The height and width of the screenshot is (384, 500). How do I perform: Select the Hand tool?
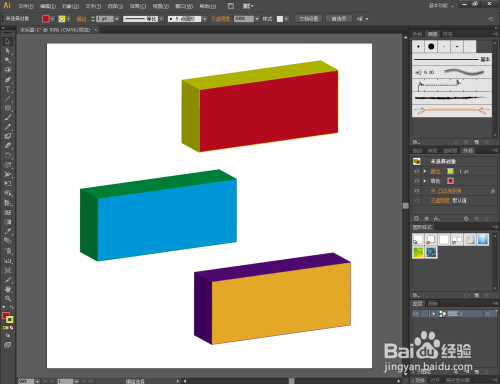[8, 289]
